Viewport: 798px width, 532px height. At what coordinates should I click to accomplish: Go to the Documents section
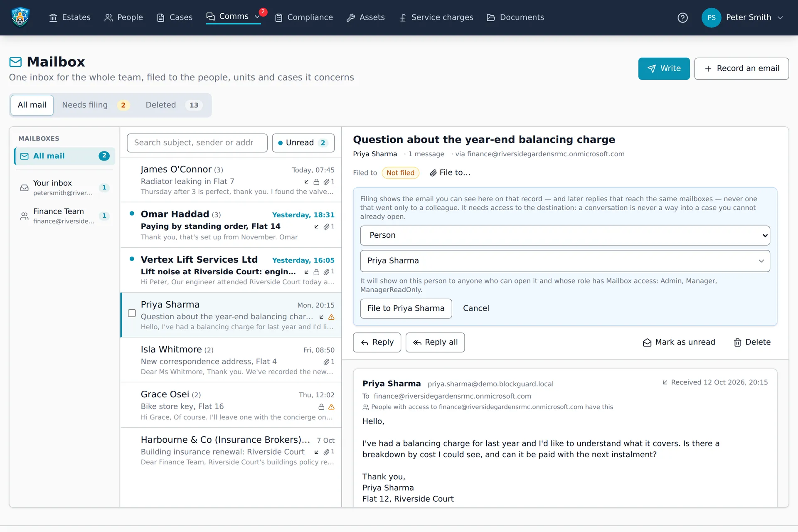tap(515, 17)
